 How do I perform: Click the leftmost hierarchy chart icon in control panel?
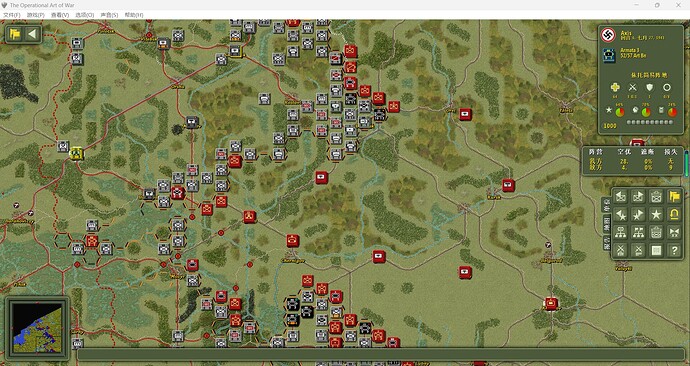coord(620,233)
